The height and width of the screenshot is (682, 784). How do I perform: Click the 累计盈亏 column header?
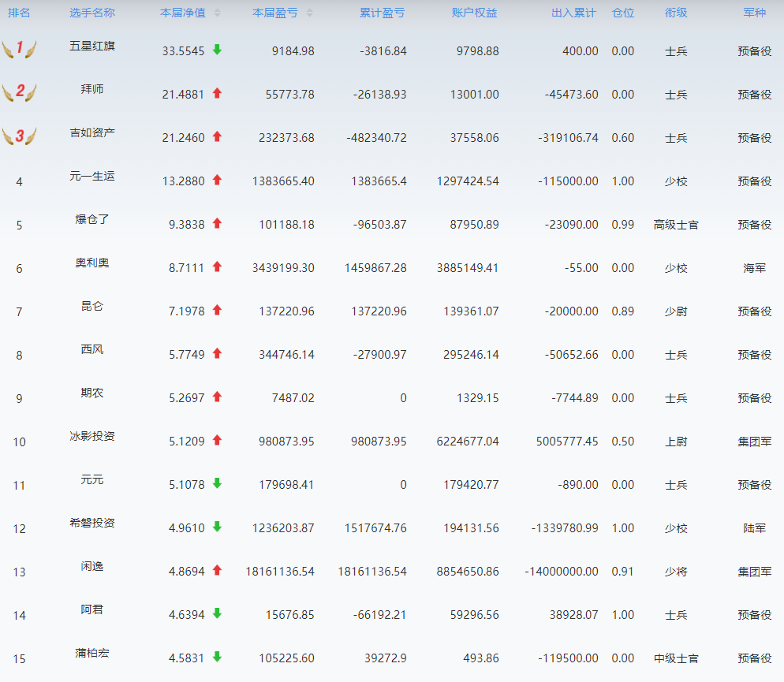point(383,13)
